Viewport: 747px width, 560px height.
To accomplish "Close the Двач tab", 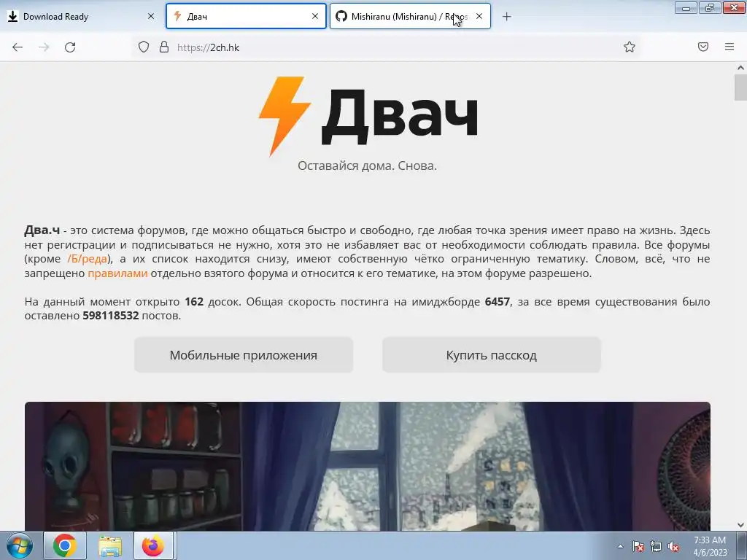I will click(315, 16).
